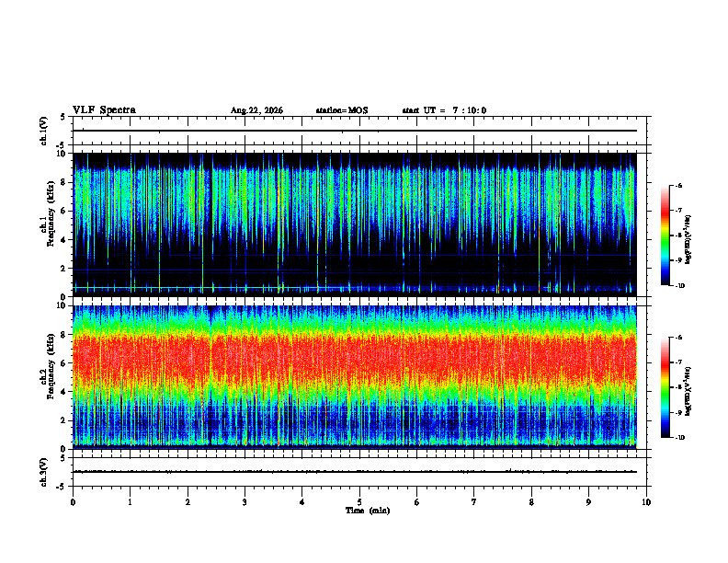Click the 0 minute tick on time axis
Viewport: 728px width, 563px height.
click(73, 502)
